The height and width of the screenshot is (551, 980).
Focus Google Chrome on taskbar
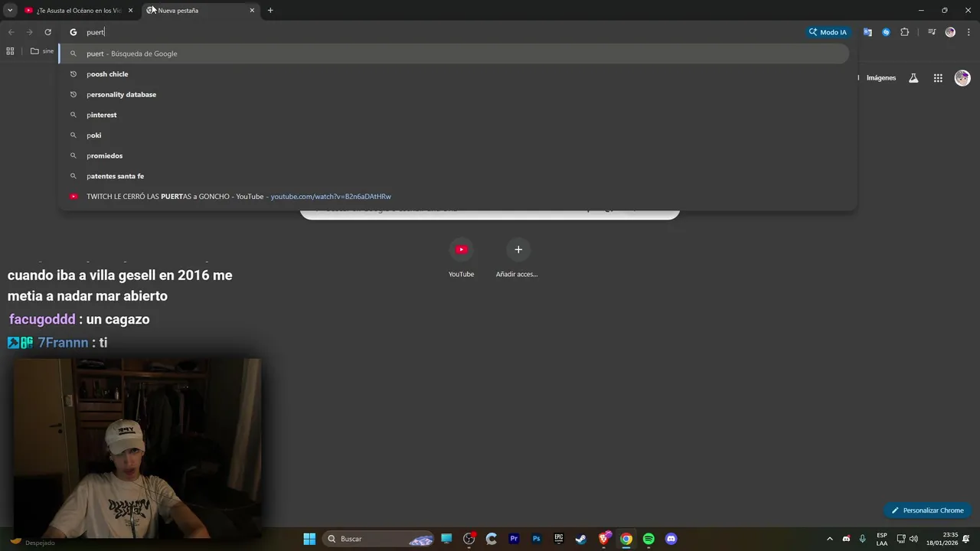[626, 539]
